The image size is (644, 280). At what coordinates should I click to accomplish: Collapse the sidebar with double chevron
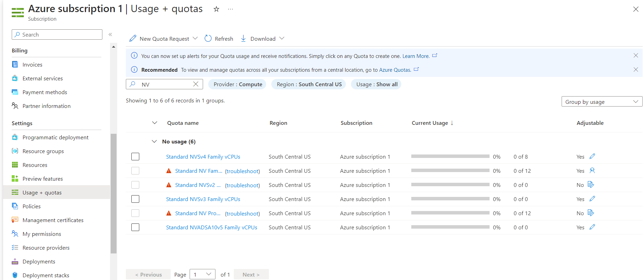click(110, 34)
